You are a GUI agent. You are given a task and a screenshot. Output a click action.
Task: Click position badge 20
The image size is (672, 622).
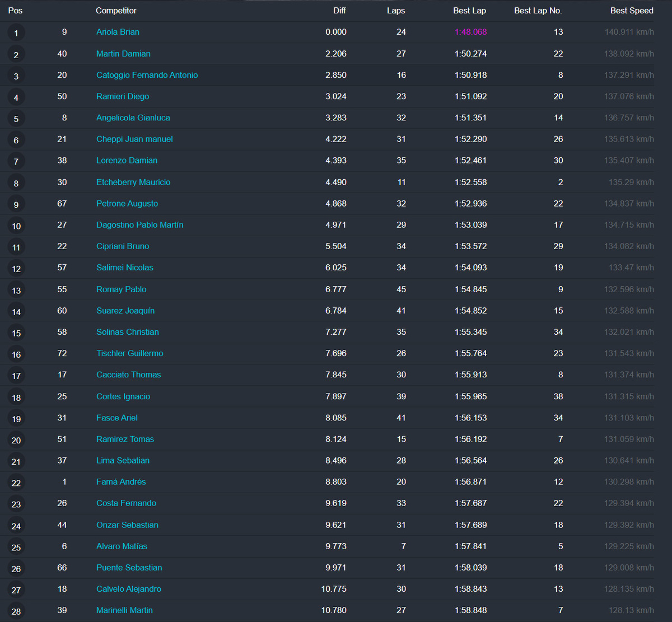16,440
